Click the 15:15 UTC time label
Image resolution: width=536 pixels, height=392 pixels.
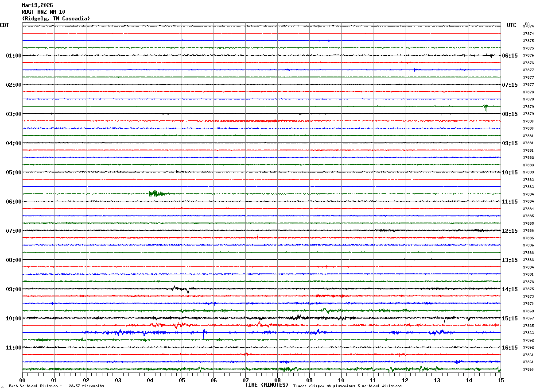[510, 319]
